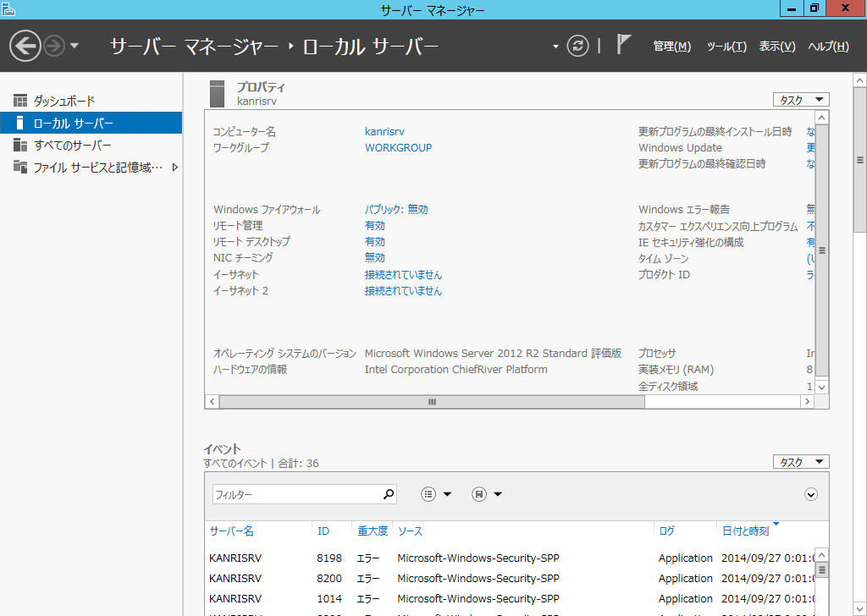Click properties panel scroll down arrow
The image size is (867, 616).
821,388
